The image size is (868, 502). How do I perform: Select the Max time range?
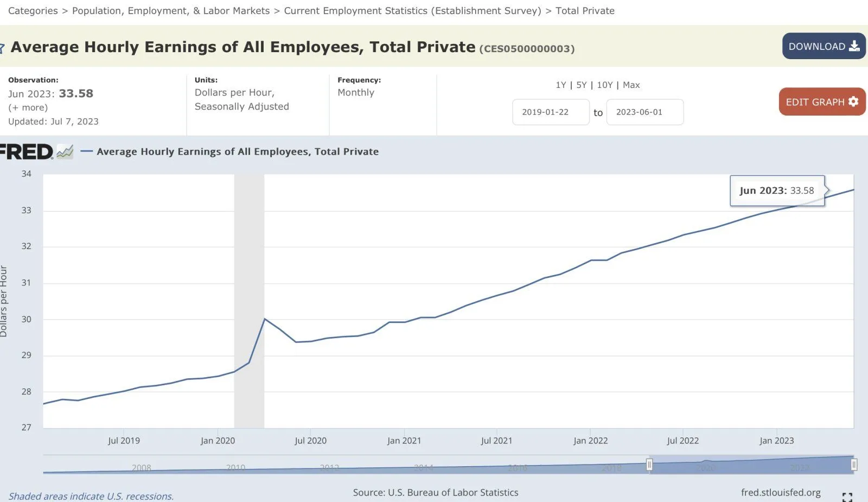pyautogui.click(x=631, y=85)
